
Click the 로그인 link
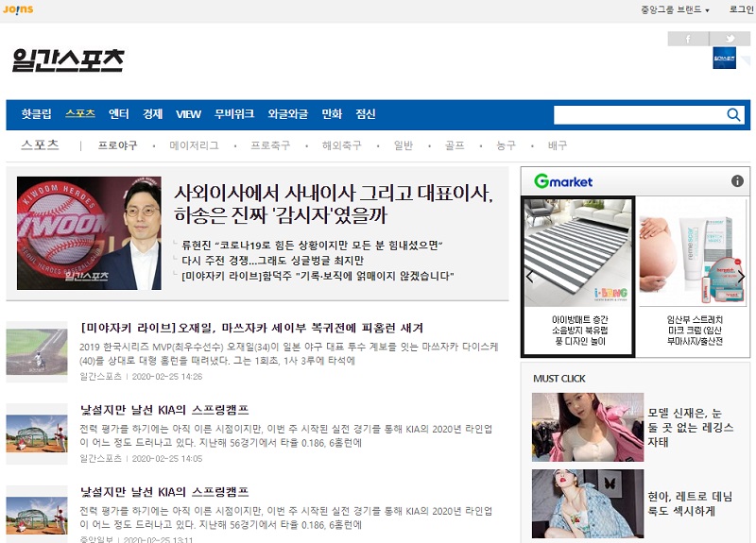tap(742, 9)
